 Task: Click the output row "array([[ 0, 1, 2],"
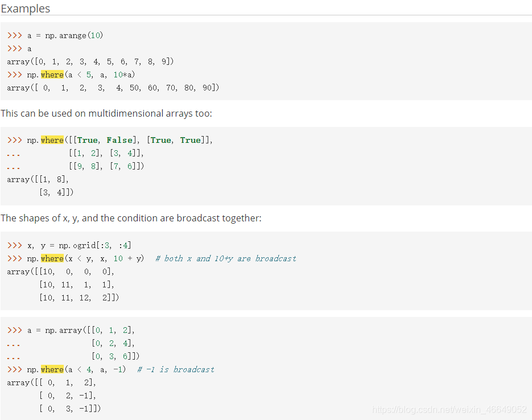pos(51,382)
